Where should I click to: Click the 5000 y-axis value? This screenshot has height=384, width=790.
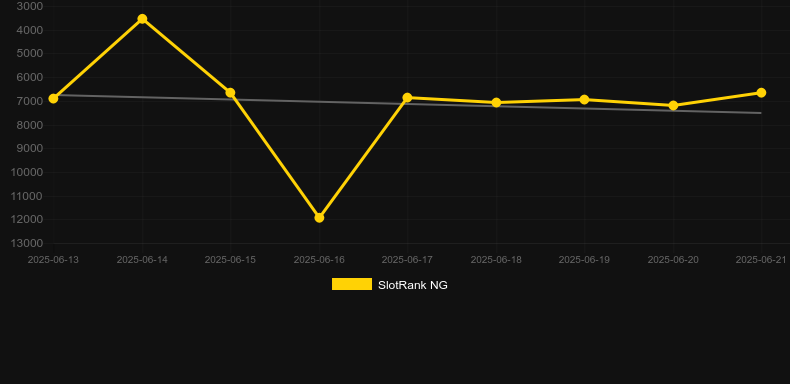click(30, 53)
